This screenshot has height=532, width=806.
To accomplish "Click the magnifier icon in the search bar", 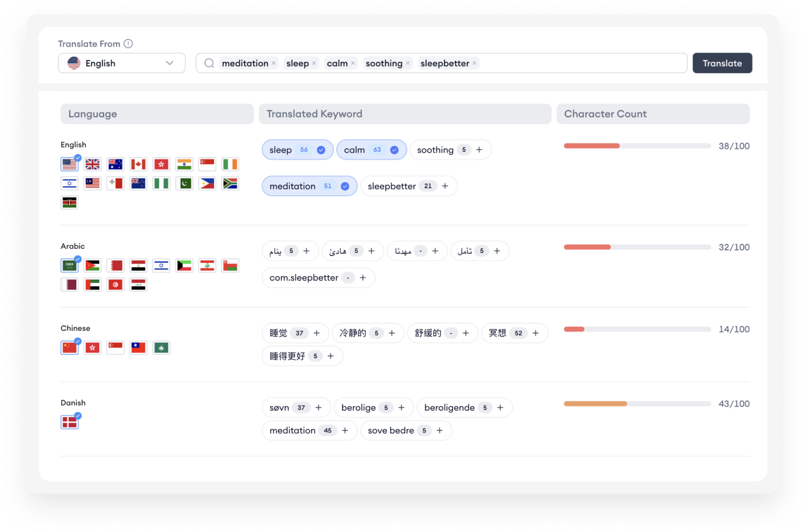I will tap(209, 63).
